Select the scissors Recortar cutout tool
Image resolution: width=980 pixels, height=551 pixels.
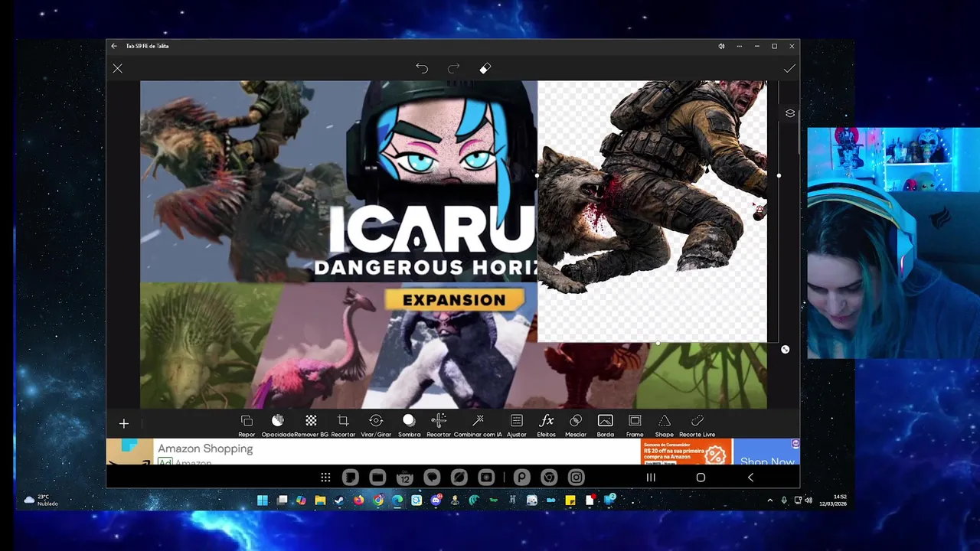click(439, 425)
